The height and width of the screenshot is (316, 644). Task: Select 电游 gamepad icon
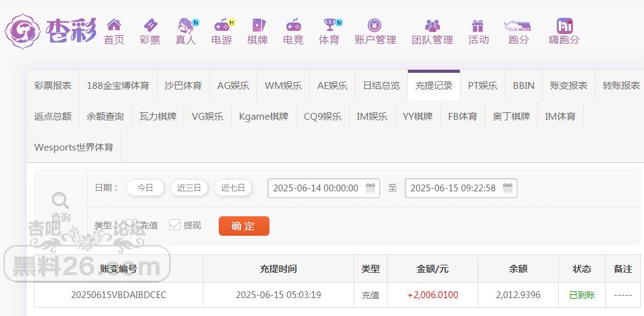click(x=222, y=25)
